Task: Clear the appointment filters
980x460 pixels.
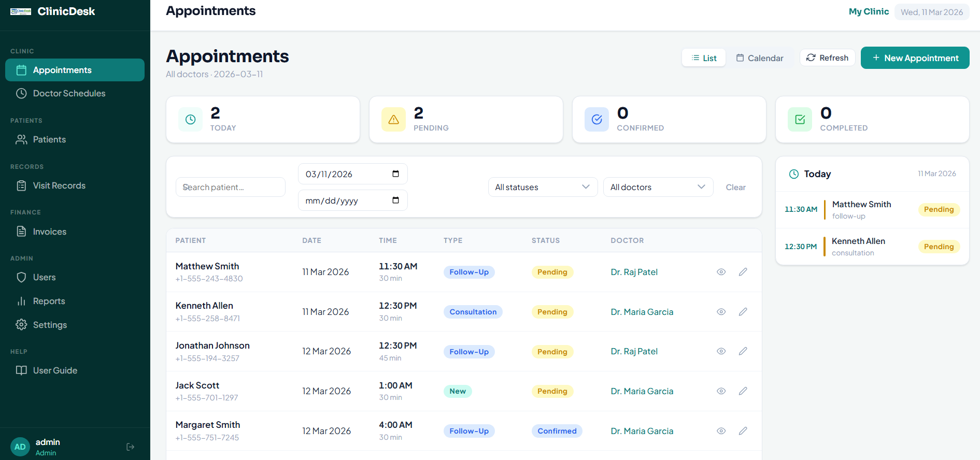Action: [x=735, y=187]
